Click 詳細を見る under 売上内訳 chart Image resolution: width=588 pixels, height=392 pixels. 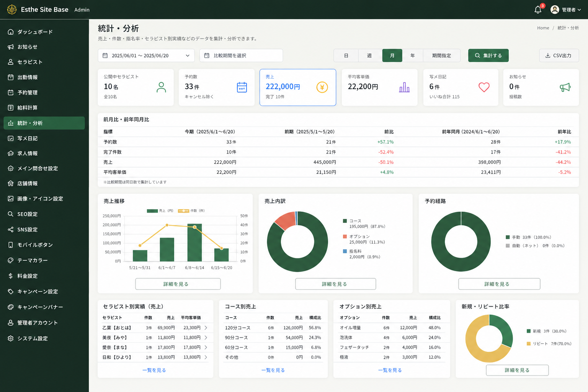pyautogui.click(x=336, y=284)
